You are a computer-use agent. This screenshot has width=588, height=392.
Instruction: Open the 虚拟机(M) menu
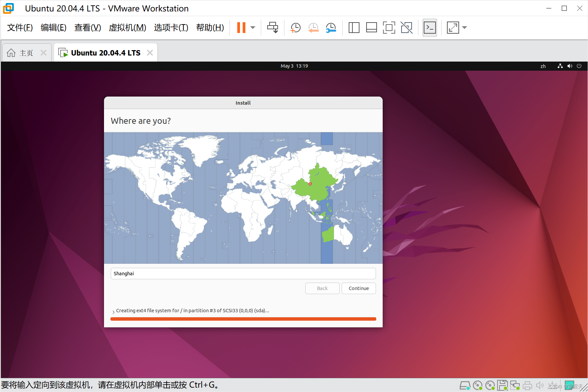(x=128, y=28)
